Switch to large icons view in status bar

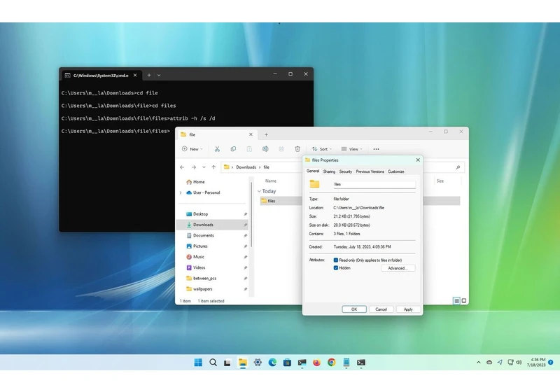coord(464,301)
